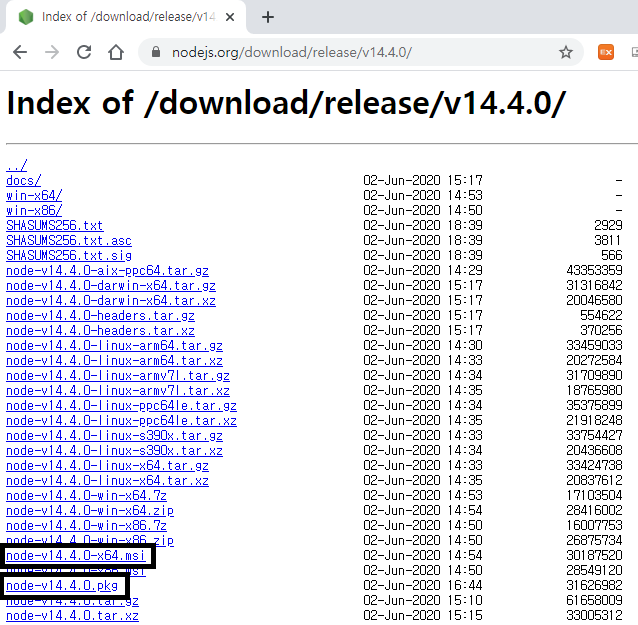Reload the current page
This screenshot has width=638, height=625.
pos(84,52)
